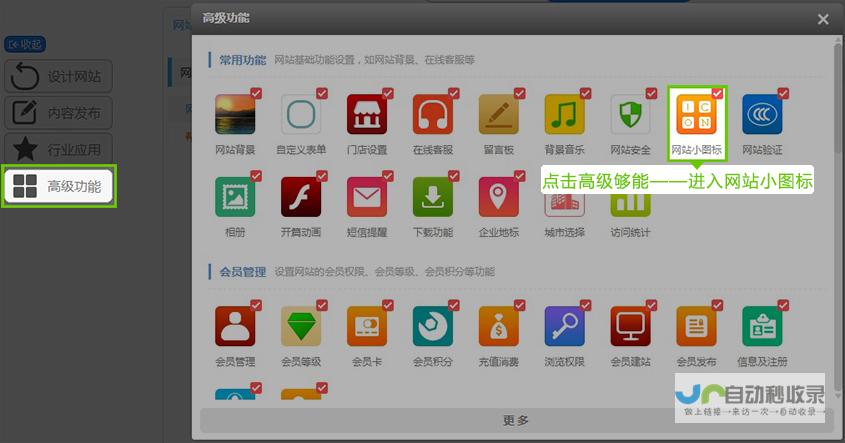
Task: Open the 网站小图标 ICON feature
Action: point(696,114)
